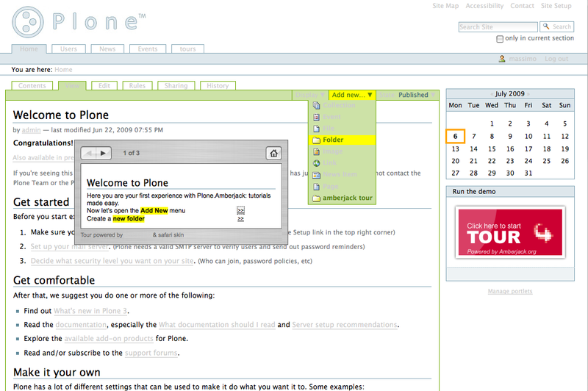Click the home icon in tour popup

tap(273, 153)
